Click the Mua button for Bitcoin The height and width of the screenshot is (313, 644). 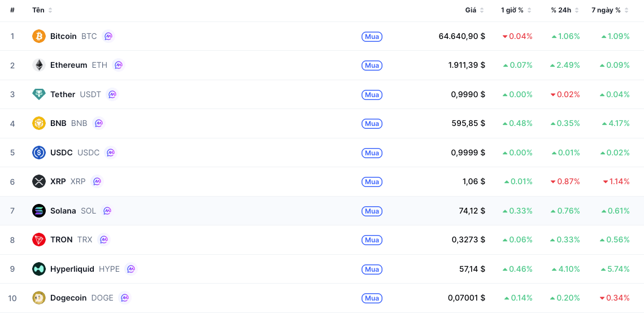point(372,37)
